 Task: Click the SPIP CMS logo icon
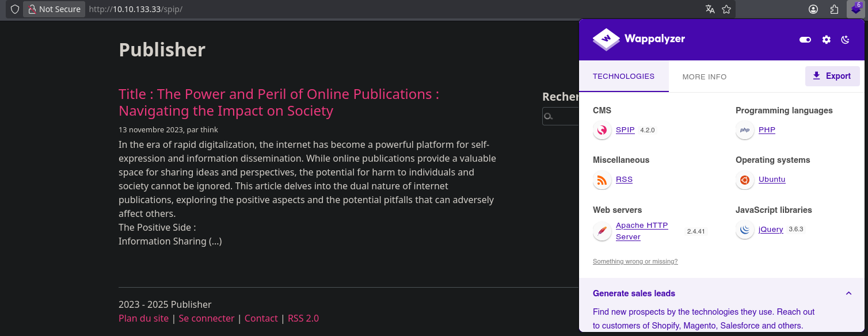[x=601, y=131]
